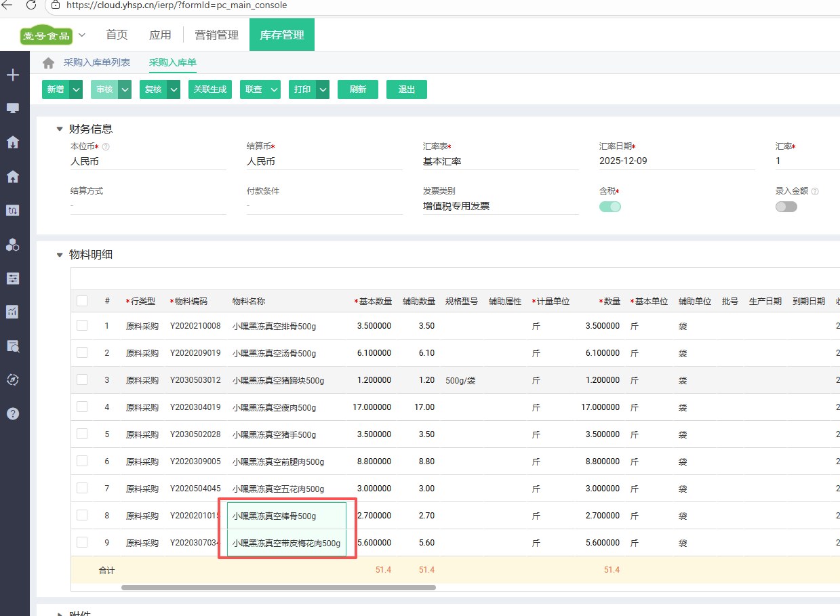The width and height of the screenshot is (840, 616).
Task: Go to home icon in breadcrumb bar
Action: [48, 63]
